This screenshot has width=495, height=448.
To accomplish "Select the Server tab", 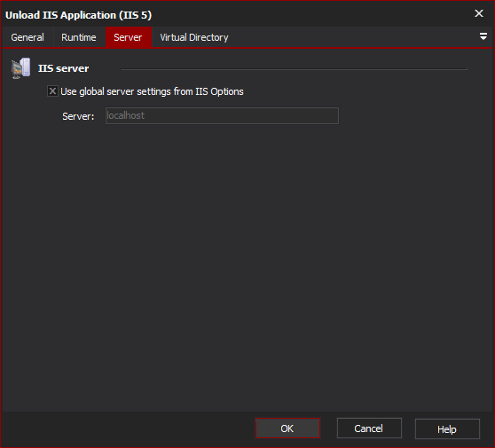I will click(x=128, y=37).
